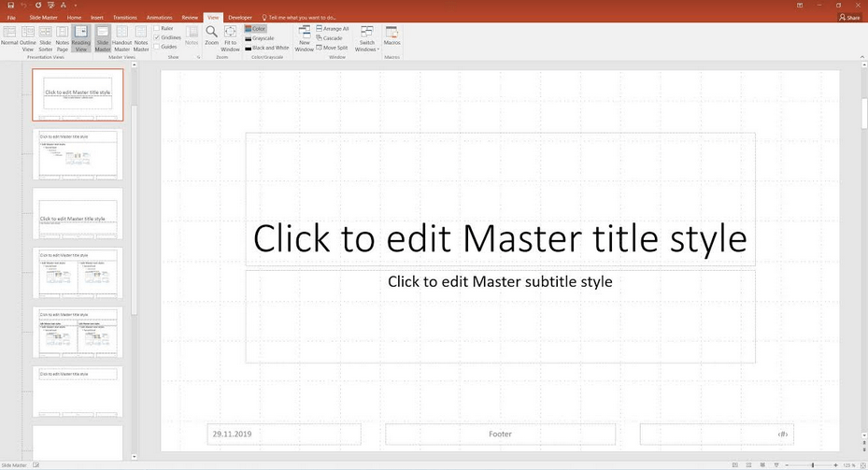Fit slide to current window in status bar
The image size is (868, 470).
(x=862, y=465)
